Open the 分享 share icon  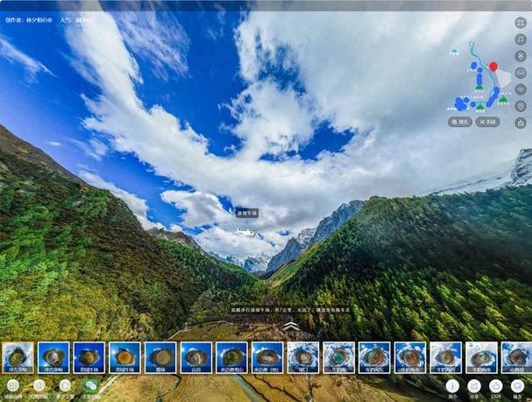(474, 385)
